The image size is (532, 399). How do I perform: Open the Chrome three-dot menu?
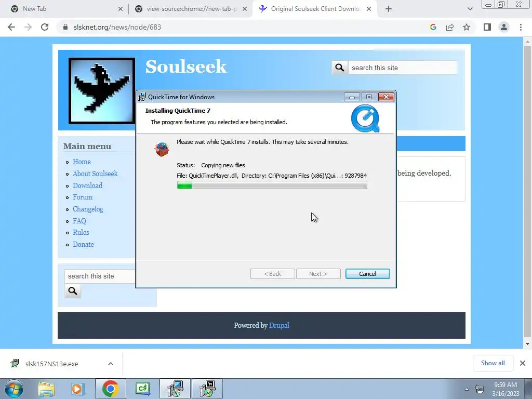pos(521,27)
